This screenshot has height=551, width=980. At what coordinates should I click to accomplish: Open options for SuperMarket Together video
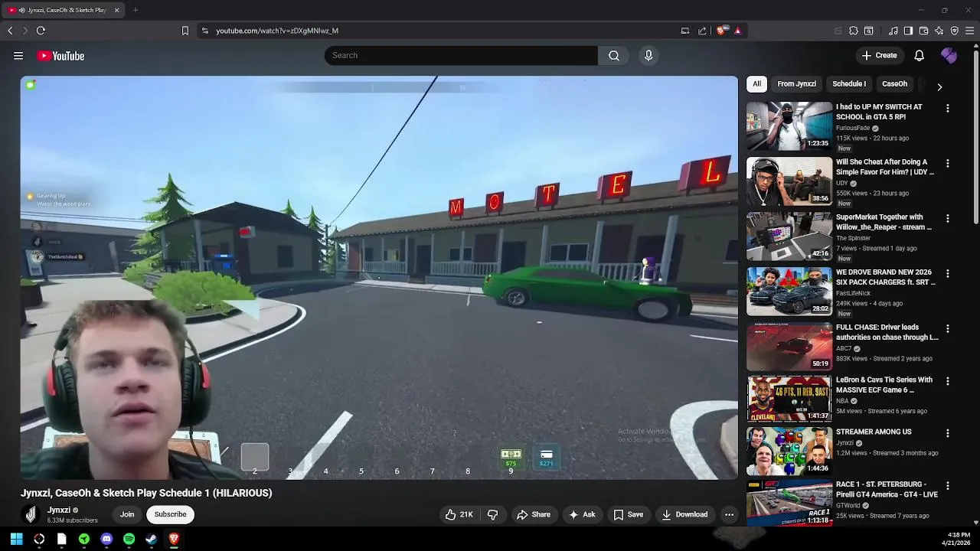[948, 218]
